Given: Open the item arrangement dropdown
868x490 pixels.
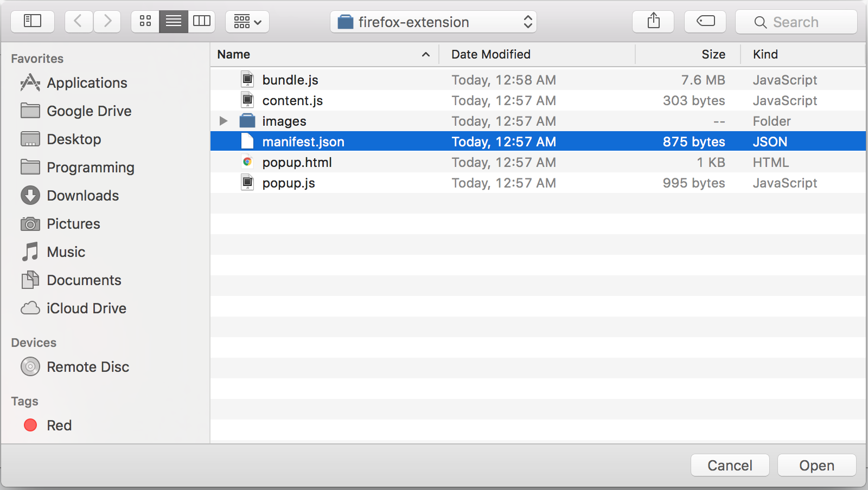Looking at the screenshot, I should pyautogui.click(x=247, y=22).
